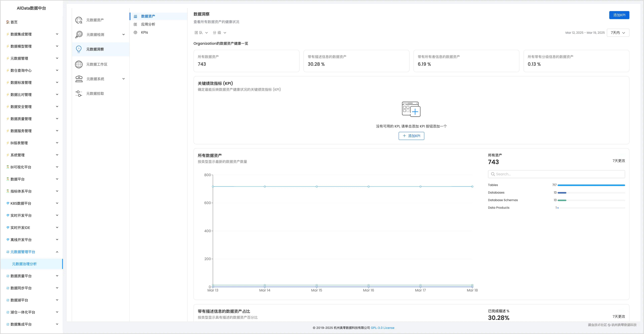Open the 团队 filter dropdown

coord(201,33)
